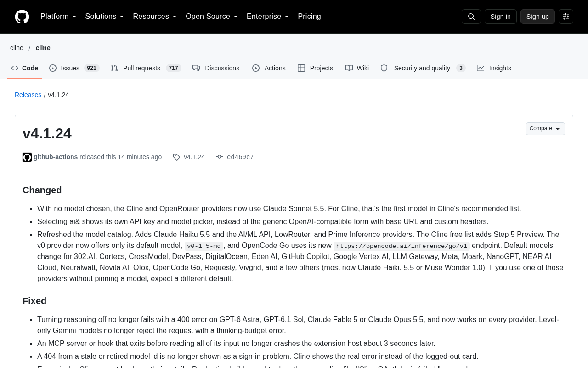Click the Code brackets icon

click(15, 68)
